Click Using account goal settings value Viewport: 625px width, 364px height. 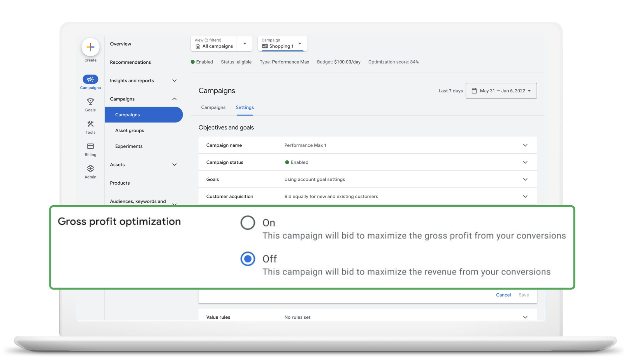[x=314, y=179]
